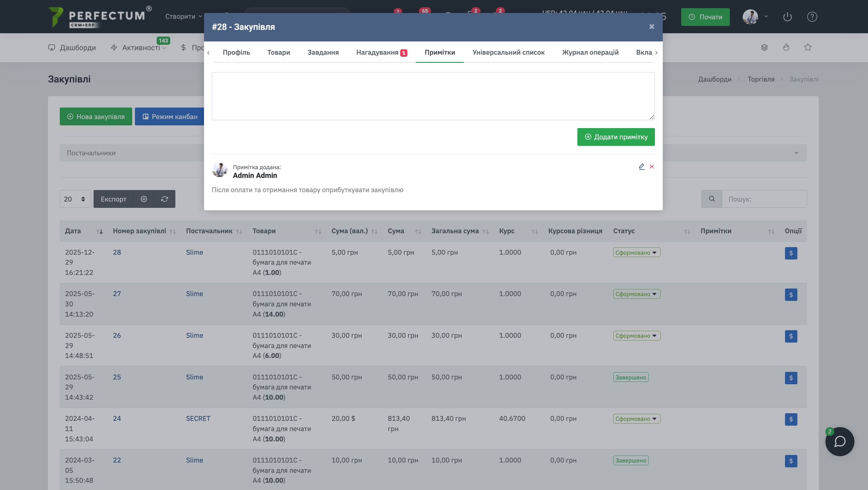This screenshot has height=490, width=868.
Task: Expand status dropdown for purchase 28
Action: click(x=637, y=253)
